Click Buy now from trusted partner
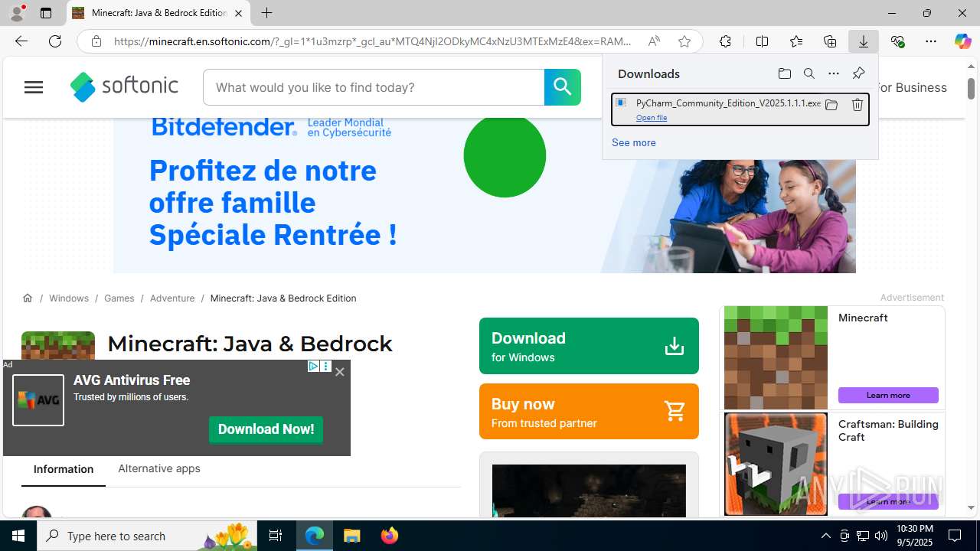The width and height of the screenshot is (980, 551). (589, 412)
